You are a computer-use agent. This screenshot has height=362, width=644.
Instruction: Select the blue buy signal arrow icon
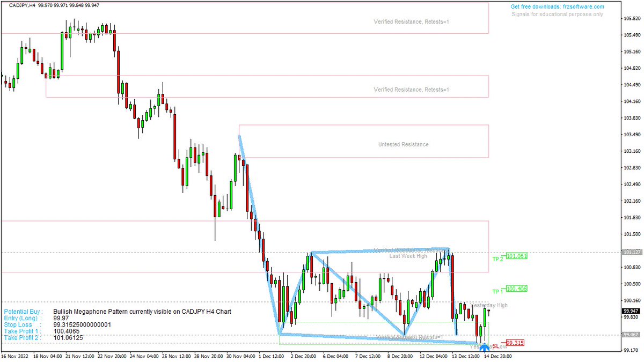[x=485, y=348]
